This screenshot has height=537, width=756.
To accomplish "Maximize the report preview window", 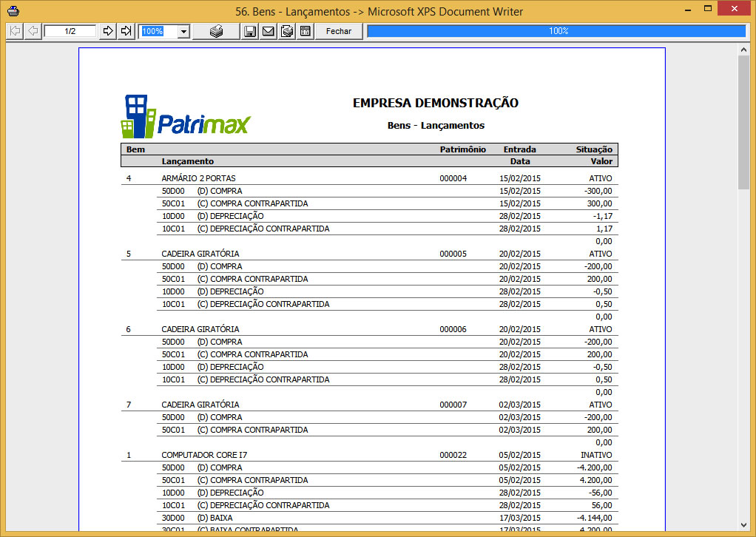I will (708, 9).
